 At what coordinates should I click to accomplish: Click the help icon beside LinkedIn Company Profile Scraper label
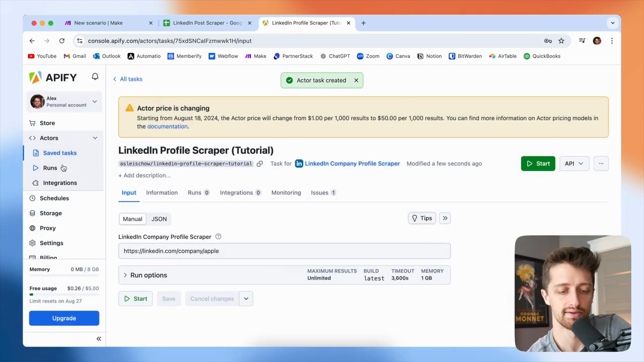[218, 237]
